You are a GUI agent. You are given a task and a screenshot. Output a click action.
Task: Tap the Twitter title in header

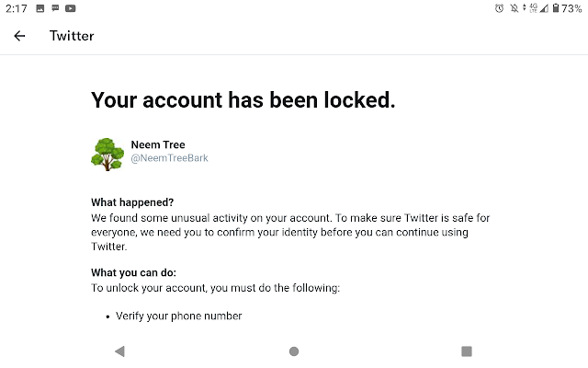click(x=72, y=36)
